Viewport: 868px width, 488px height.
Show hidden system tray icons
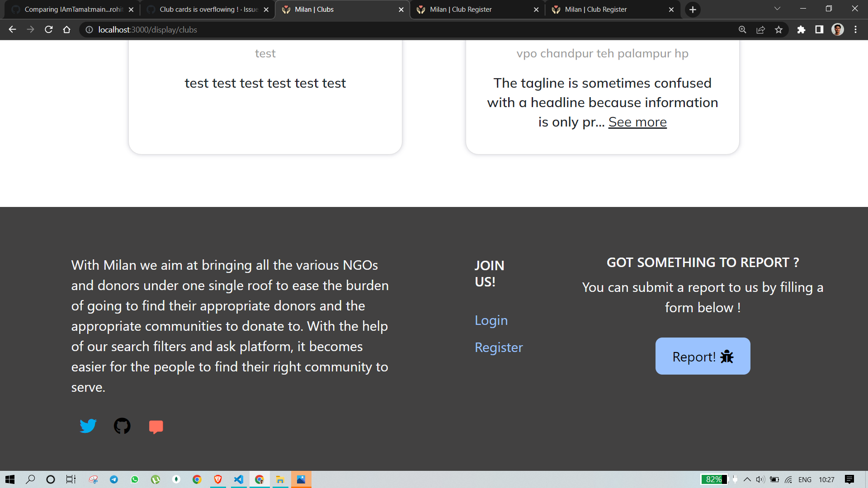[x=747, y=479]
